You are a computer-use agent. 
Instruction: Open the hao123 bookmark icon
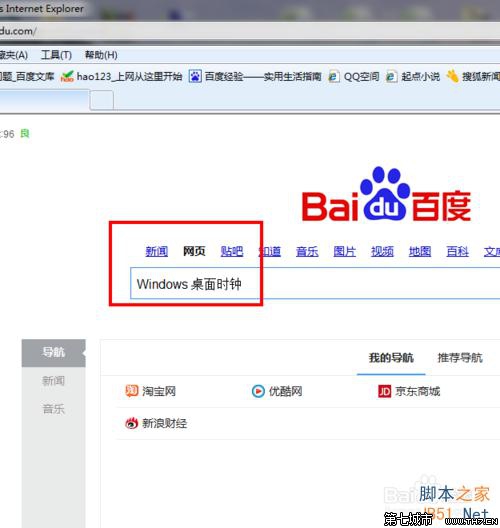coord(67,77)
